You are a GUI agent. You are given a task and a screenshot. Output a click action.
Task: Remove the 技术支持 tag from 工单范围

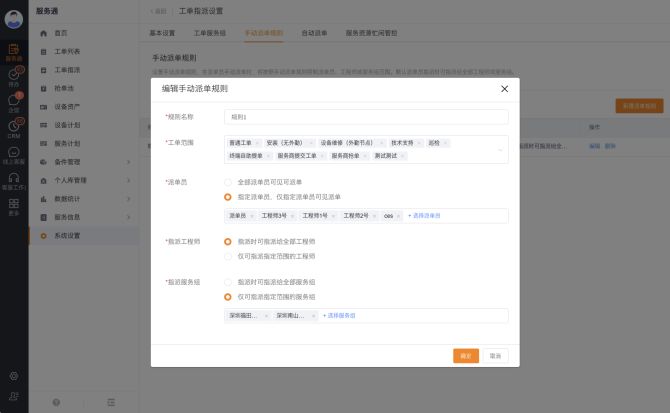click(419, 143)
